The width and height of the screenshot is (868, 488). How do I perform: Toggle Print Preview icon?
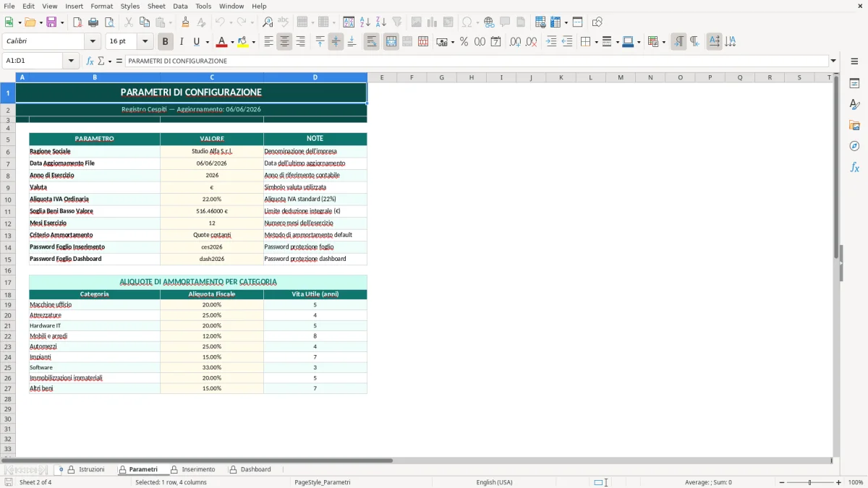pyautogui.click(x=109, y=22)
